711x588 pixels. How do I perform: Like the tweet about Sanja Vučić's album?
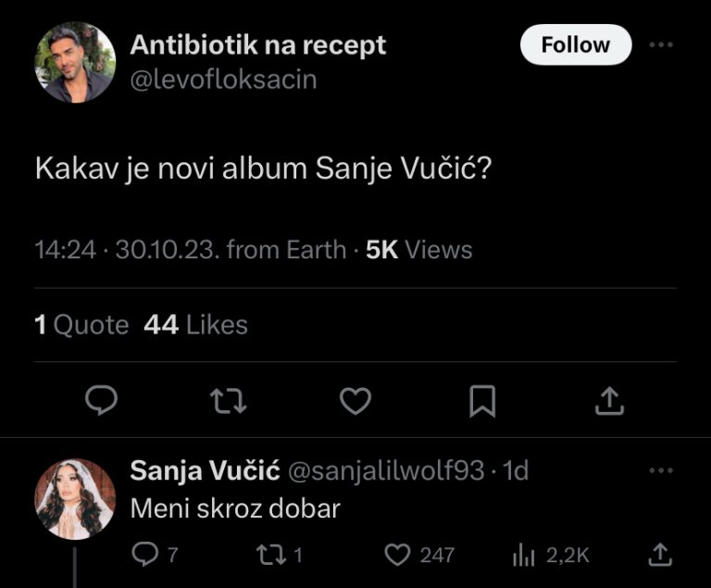[355, 400]
